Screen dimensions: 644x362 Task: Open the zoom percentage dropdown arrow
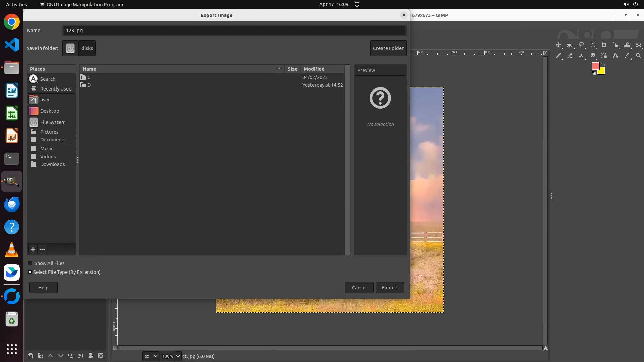click(178, 356)
